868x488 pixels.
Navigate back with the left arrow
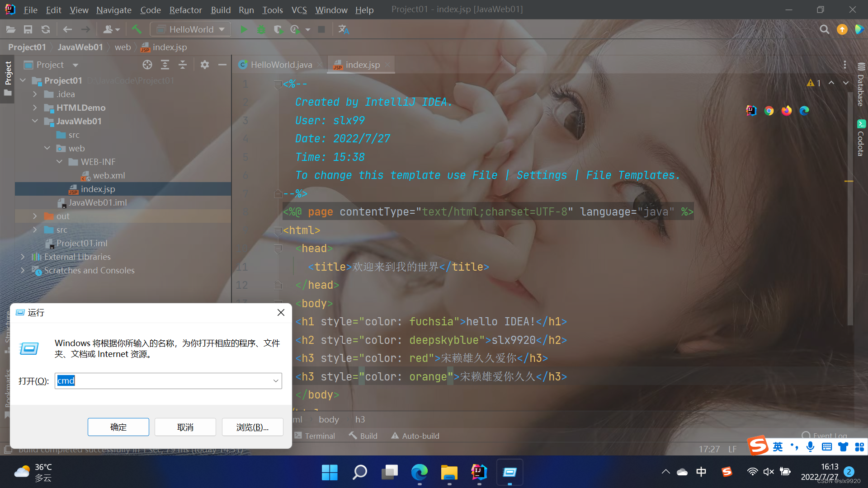(x=67, y=29)
